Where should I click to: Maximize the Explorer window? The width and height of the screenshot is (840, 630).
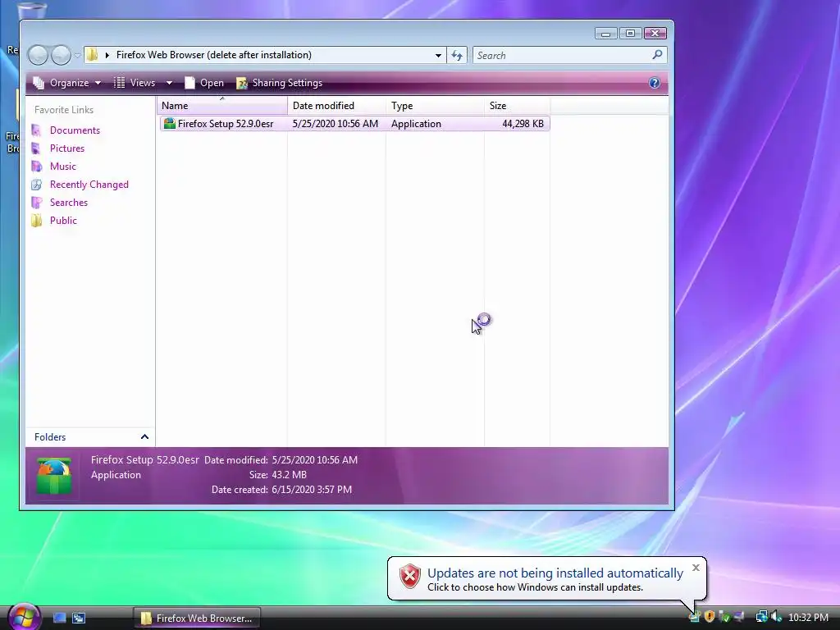click(631, 34)
